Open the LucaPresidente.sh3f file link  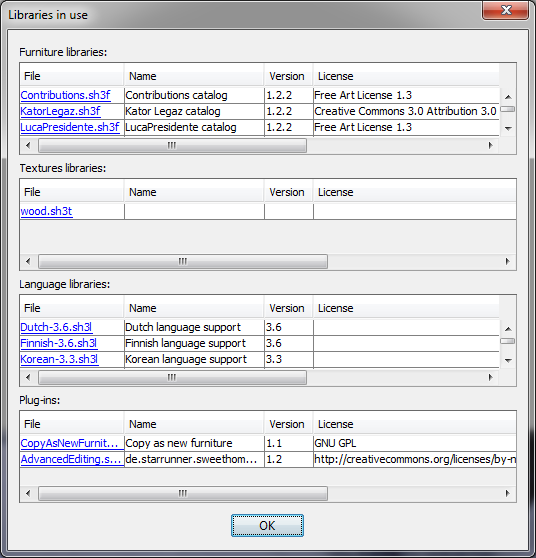pos(70,127)
